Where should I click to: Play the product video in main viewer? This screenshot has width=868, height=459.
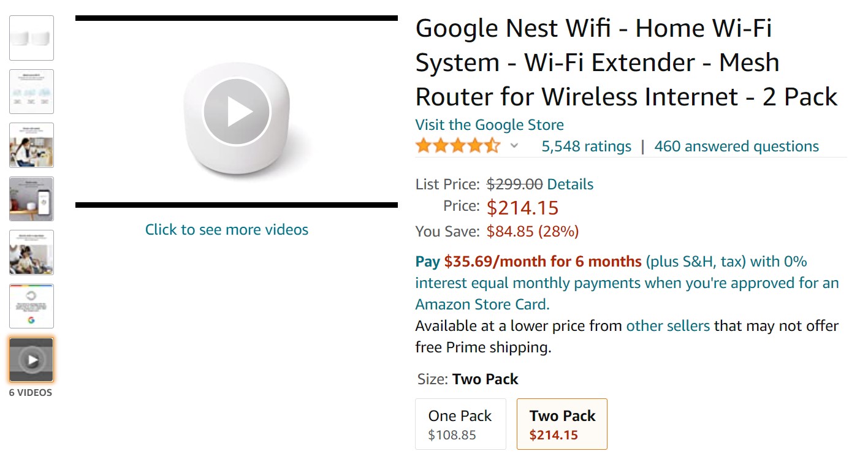point(237,112)
